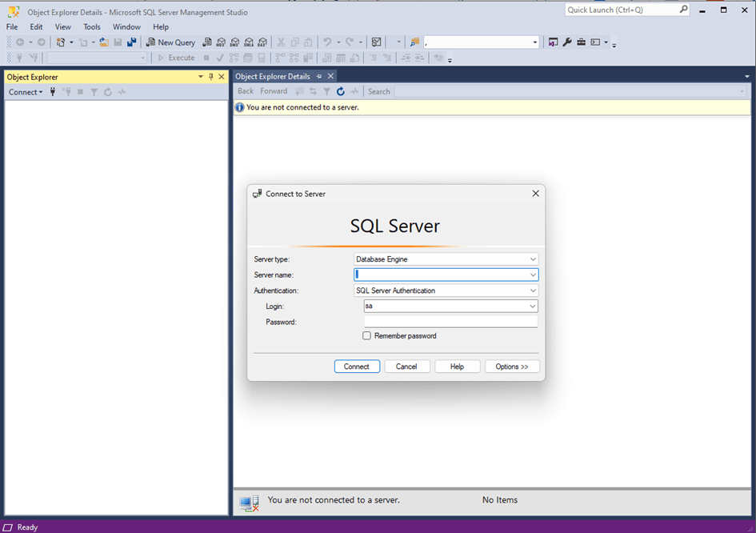Screen dimensions: 756x533
Task: Click into the Password field
Action: 450,322
